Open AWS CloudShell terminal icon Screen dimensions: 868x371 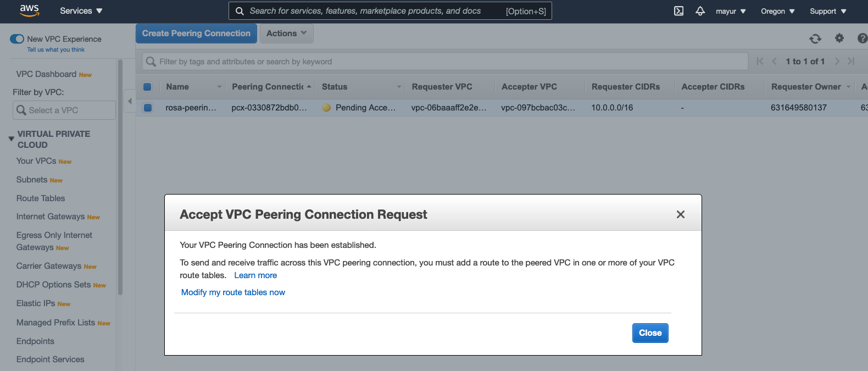pos(679,11)
